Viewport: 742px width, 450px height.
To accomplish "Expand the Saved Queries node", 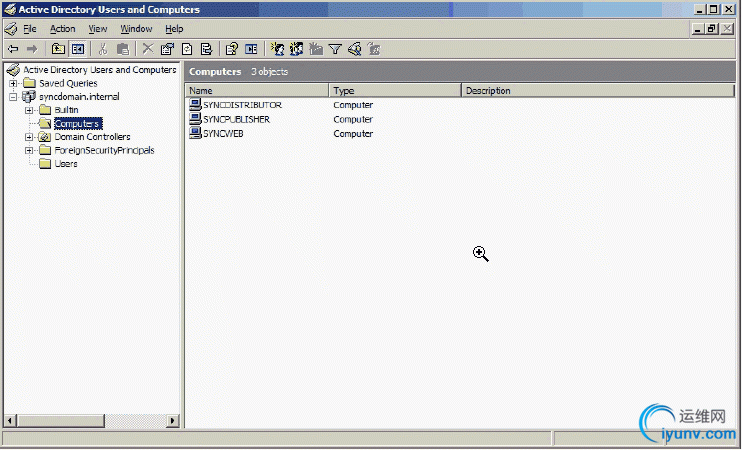I will 13,83.
